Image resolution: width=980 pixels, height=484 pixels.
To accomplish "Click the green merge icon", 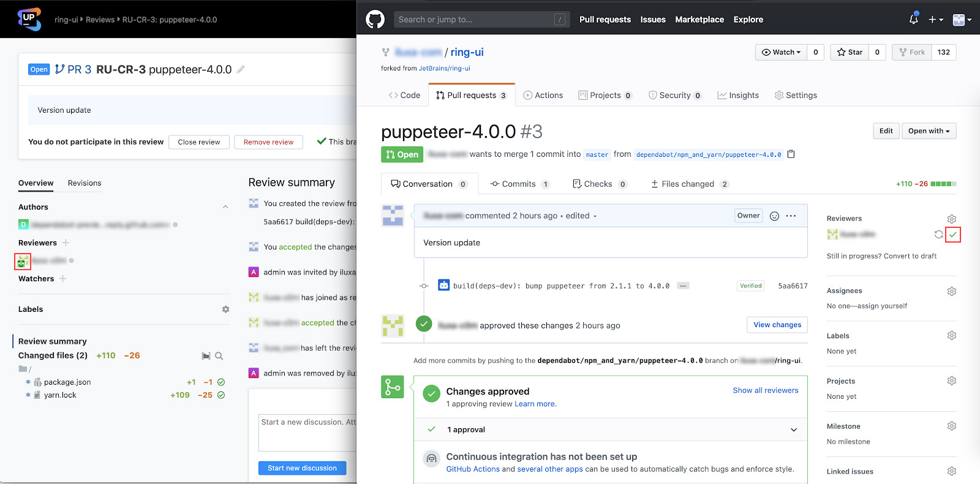I will pyautogui.click(x=393, y=387).
